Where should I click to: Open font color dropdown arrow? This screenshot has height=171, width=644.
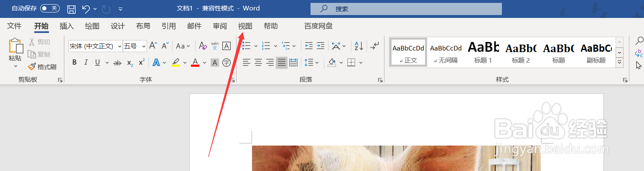pyautogui.click(x=204, y=63)
